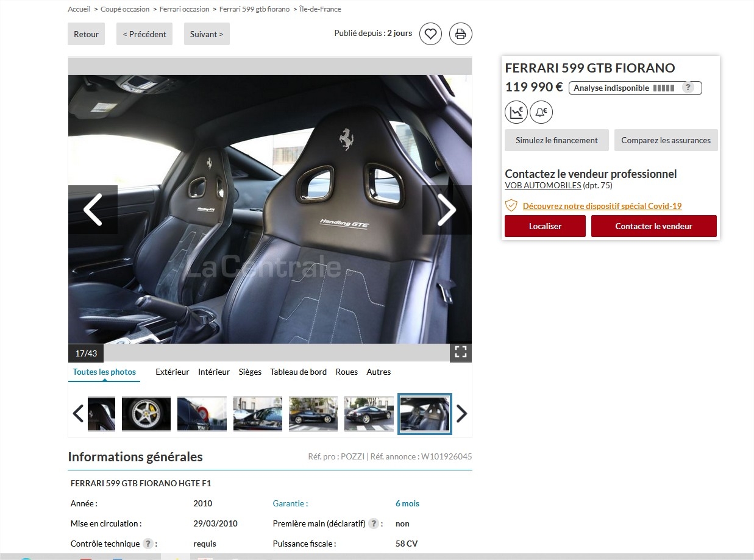Click the Retour button
The height and width of the screenshot is (560, 754).
pyautogui.click(x=86, y=34)
